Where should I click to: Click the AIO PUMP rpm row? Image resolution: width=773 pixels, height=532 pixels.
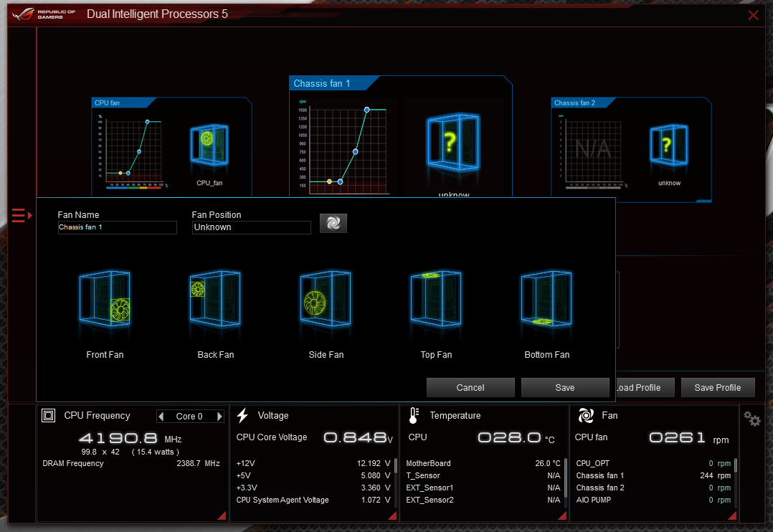[653, 500]
